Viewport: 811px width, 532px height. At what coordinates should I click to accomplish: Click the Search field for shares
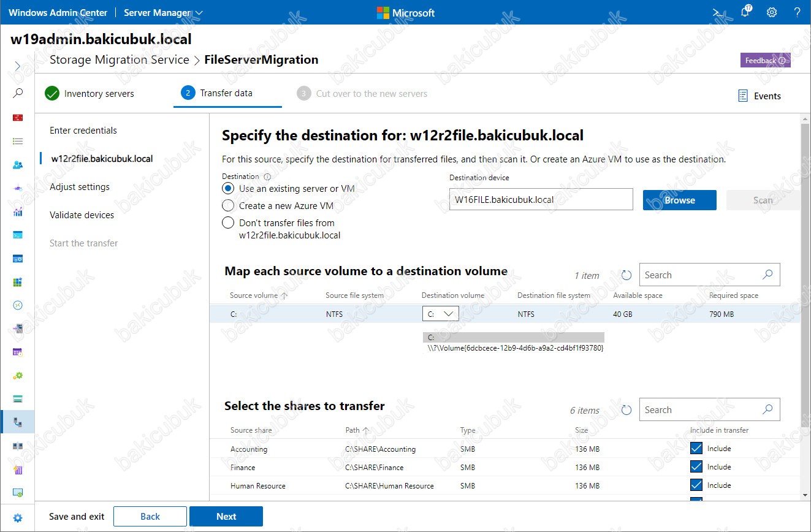710,410
